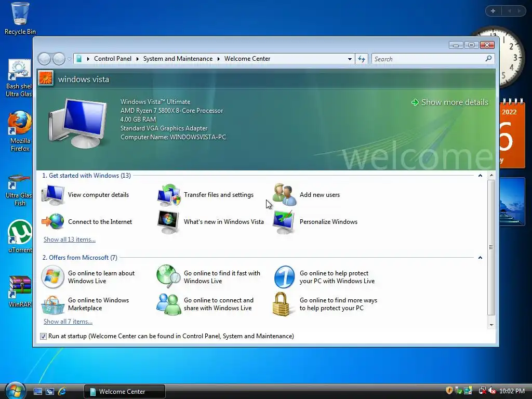Click What's new in Windows Vista icon
Screen dimensions: 532x399
(168, 222)
